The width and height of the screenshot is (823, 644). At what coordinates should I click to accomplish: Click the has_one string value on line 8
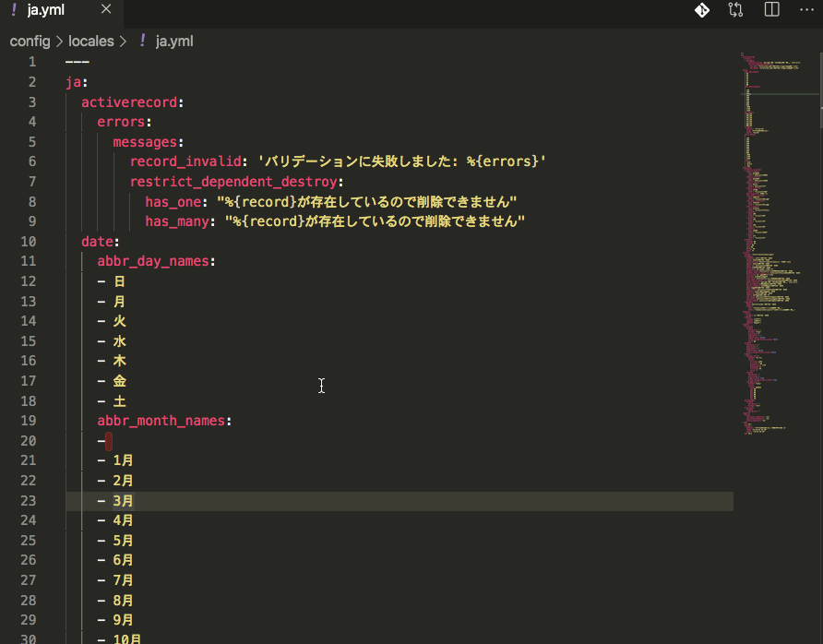(x=367, y=202)
